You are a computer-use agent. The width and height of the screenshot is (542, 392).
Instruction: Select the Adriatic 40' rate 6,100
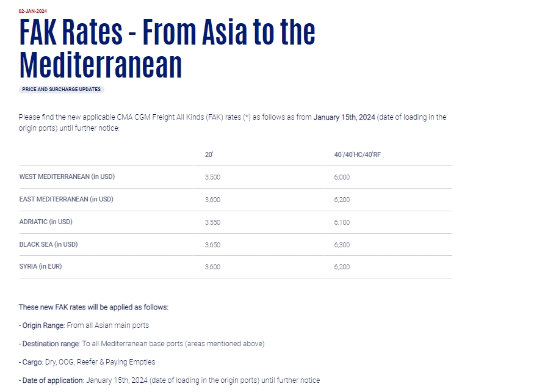tap(342, 222)
